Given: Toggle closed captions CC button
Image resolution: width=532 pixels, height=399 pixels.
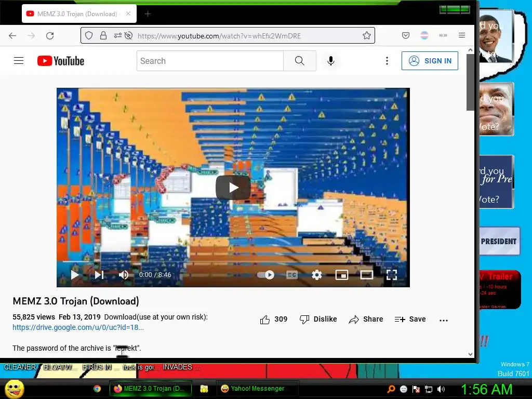Looking at the screenshot, I should (x=292, y=275).
